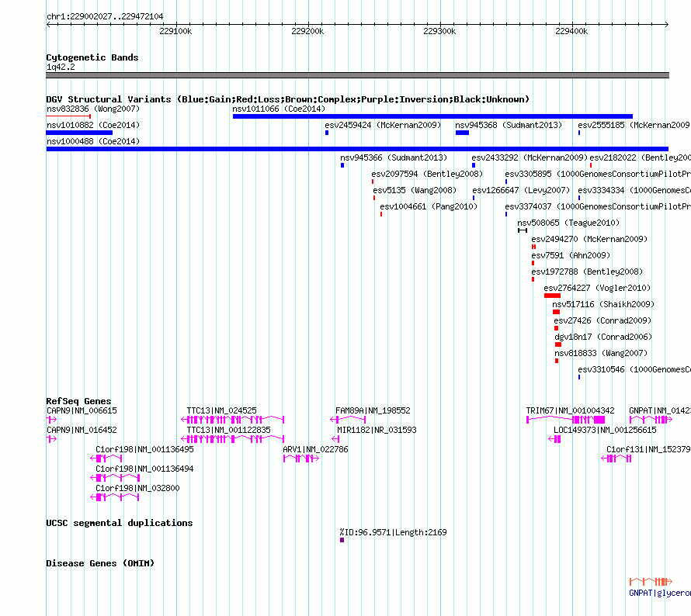Click the FAM89A gene structure glyph
Screen dimensions: 691x616
[x=348, y=420]
